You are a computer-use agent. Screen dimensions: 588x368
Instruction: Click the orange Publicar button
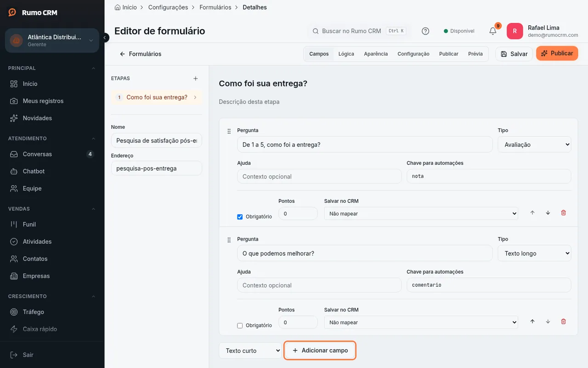tap(557, 53)
